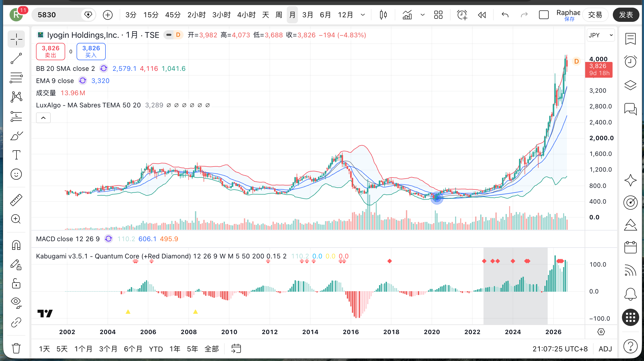Open the chat panel
Viewport: 644px width, 361px height.
point(630,109)
